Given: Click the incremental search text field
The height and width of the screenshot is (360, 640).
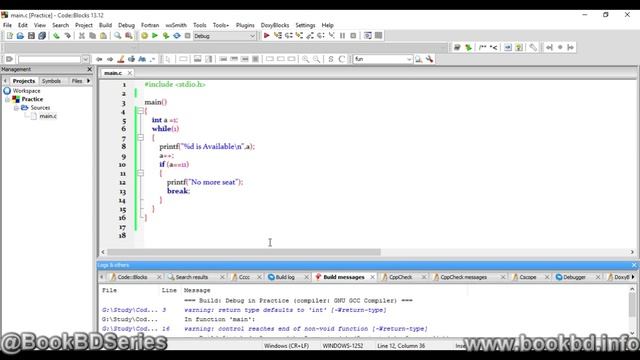Looking at the screenshot, I should pyautogui.click(x=49, y=59).
